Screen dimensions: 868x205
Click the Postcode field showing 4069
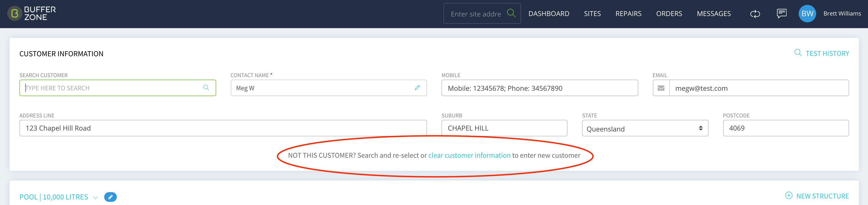[785, 128]
